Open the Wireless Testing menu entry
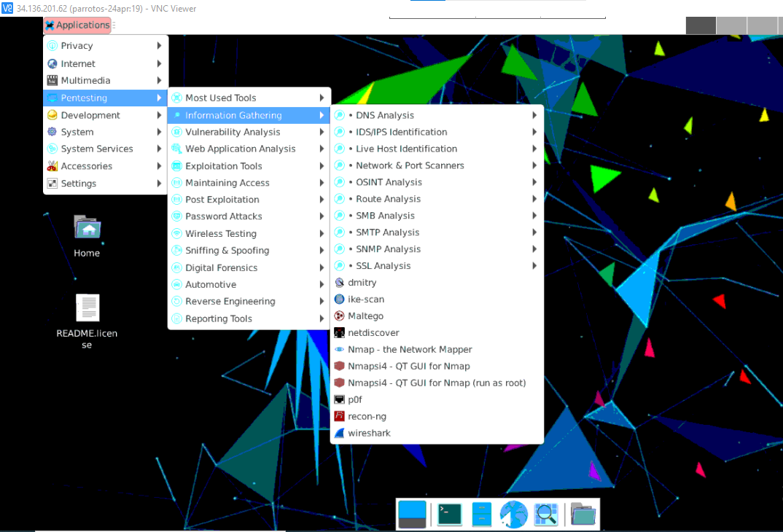Screen dimensions: 783x532 (x=249, y=233)
